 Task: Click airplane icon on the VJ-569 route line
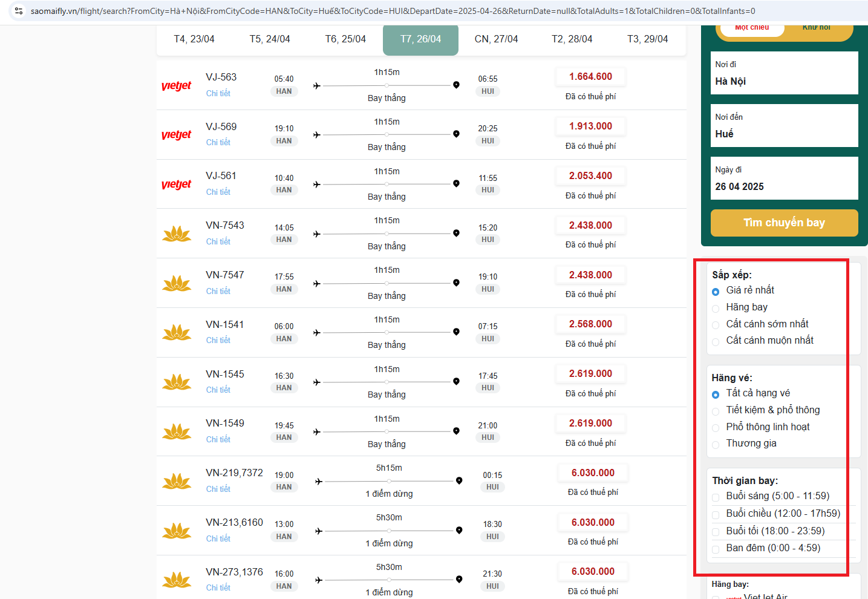point(316,135)
